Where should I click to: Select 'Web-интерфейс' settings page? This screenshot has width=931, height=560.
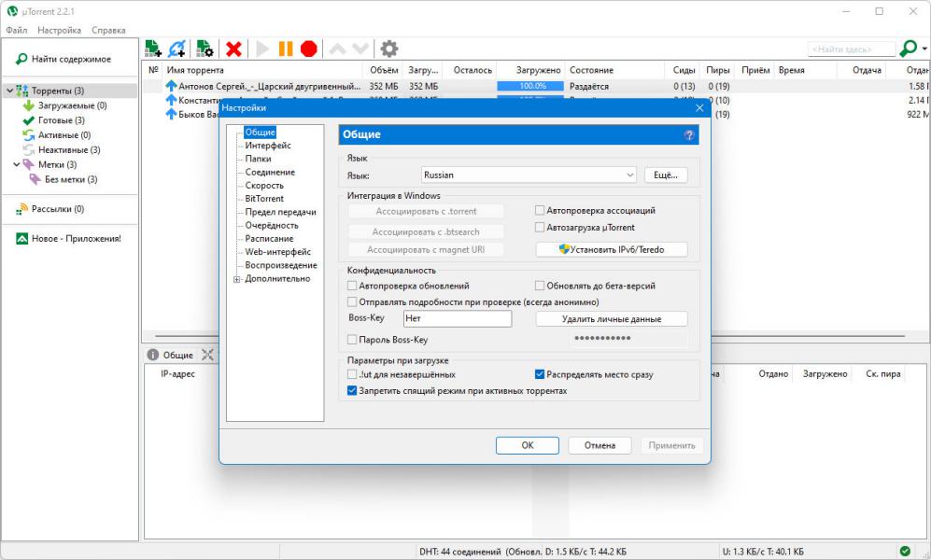[278, 251]
